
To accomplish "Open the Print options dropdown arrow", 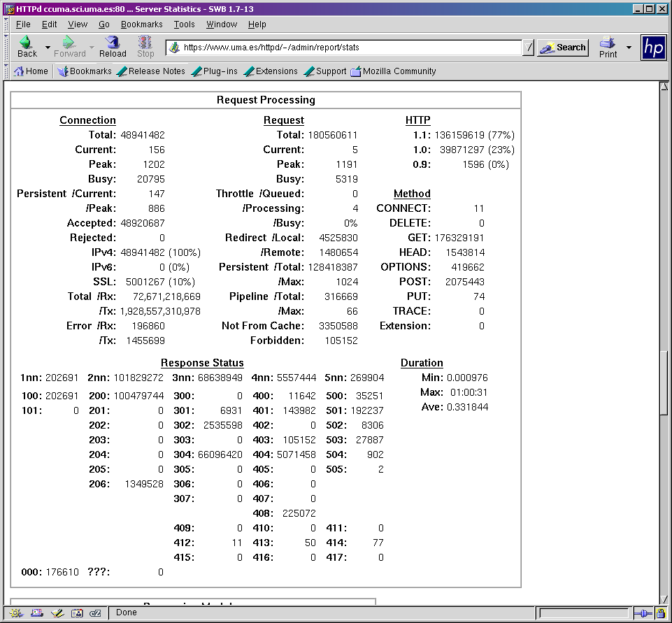I will pos(629,47).
